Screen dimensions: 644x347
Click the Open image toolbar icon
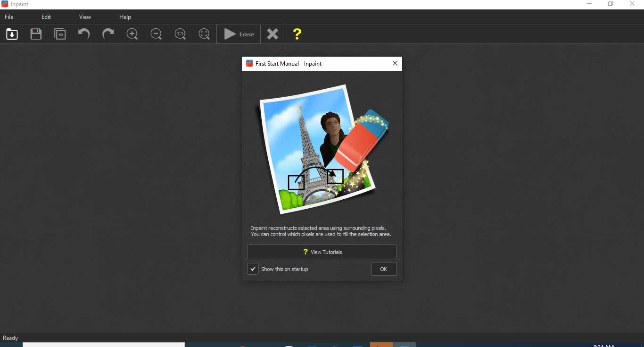tap(12, 34)
